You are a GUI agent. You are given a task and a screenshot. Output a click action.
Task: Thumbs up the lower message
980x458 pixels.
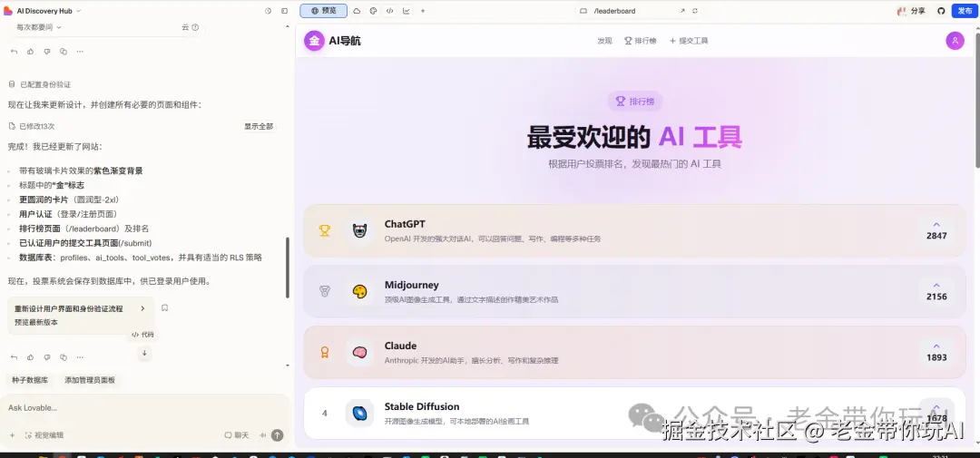(30, 357)
